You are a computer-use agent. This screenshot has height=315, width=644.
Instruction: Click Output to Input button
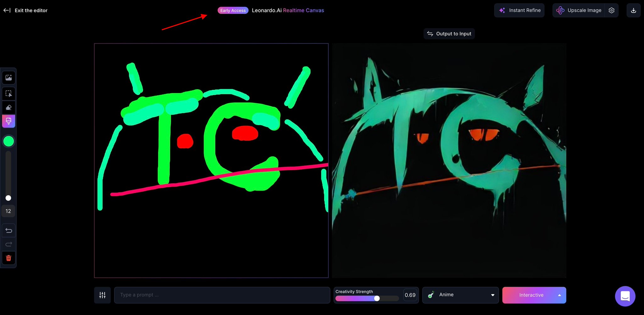click(x=449, y=34)
